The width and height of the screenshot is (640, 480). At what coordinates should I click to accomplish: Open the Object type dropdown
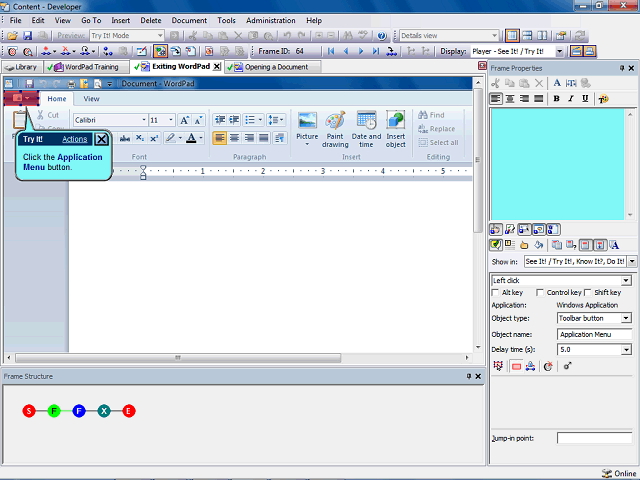626,318
